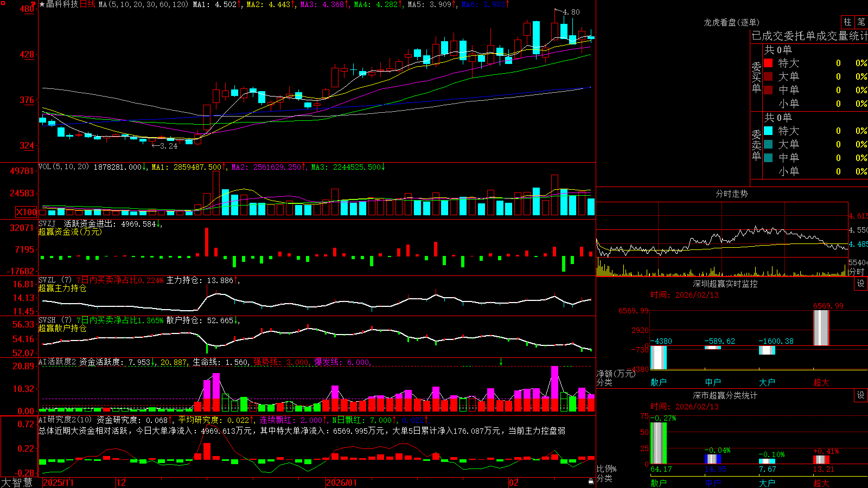Click the red question mark help icon
The width and height of the screenshot is (868, 488).
click(33, 4)
